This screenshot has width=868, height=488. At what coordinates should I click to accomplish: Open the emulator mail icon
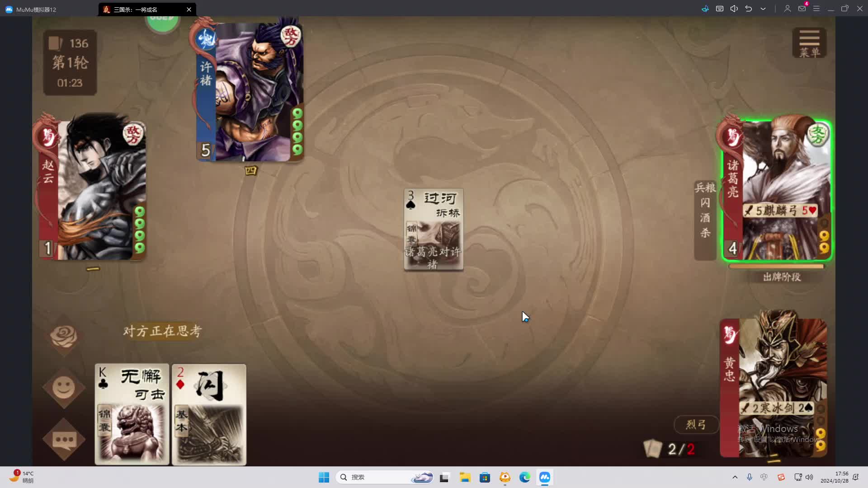(x=802, y=9)
